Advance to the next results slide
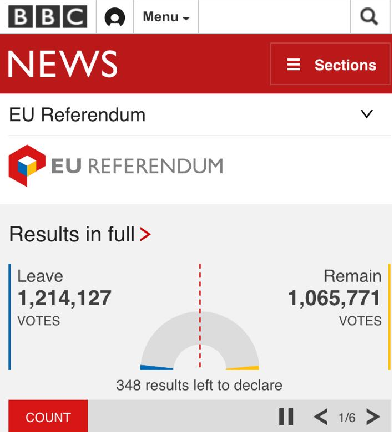The image size is (392, 432). coord(373,417)
